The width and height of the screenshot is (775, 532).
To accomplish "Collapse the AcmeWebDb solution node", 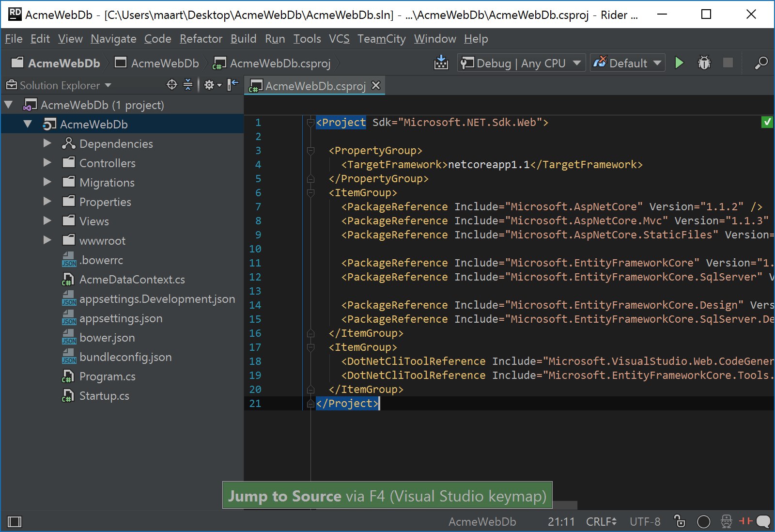I will coord(8,105).
